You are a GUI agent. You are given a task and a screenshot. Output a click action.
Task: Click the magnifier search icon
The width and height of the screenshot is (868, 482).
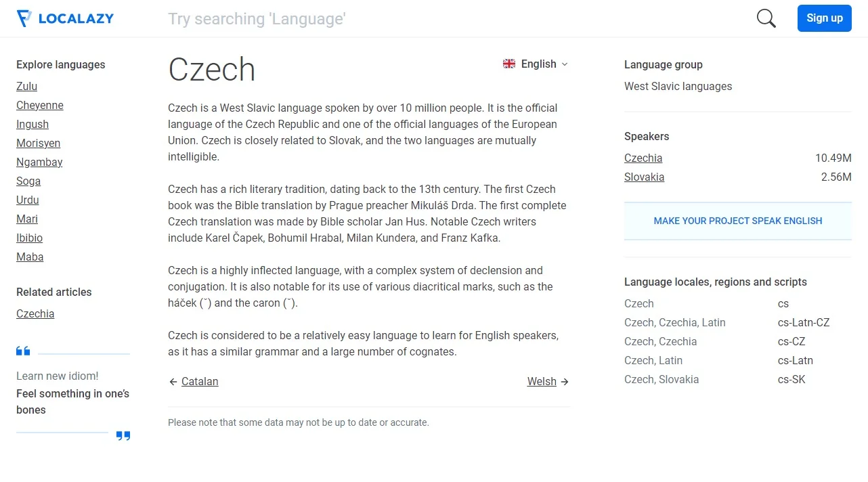pos(766,18)
